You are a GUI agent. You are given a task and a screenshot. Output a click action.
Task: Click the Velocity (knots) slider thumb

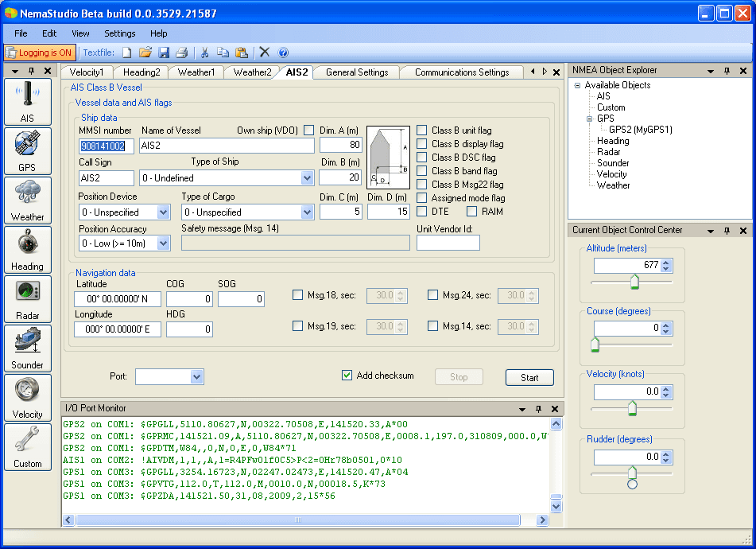click(632, 409)
